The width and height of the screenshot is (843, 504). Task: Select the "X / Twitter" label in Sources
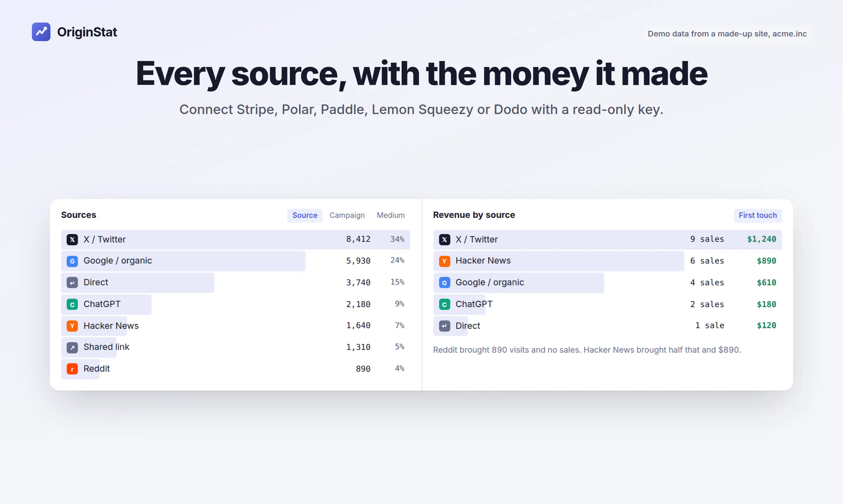105,239
